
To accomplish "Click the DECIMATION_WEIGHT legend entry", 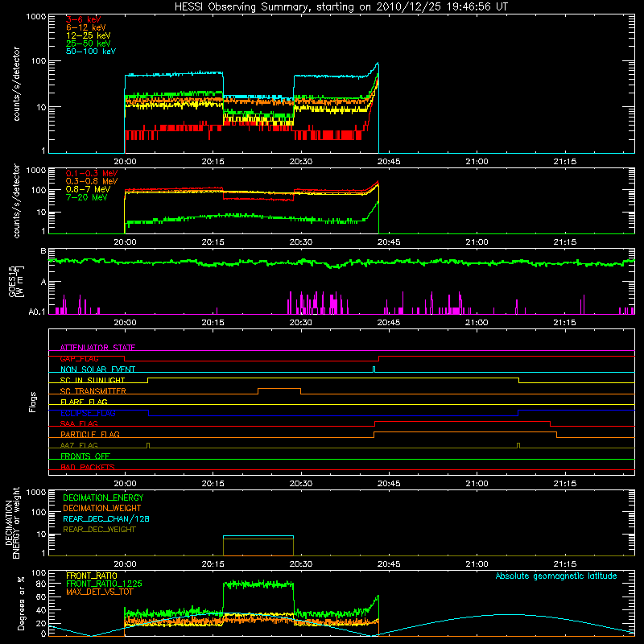I will [102, 508].
